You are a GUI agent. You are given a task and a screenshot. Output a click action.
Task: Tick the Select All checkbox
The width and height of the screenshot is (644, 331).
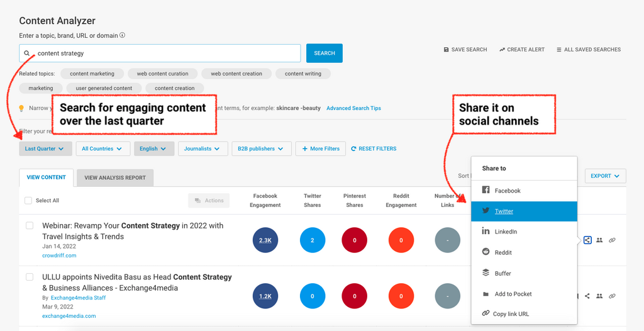[x=28, y=201]
